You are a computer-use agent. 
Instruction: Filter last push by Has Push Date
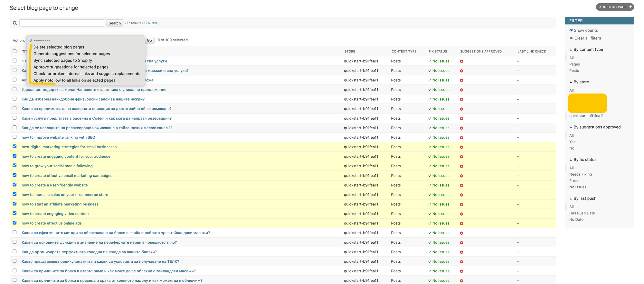tap(582, 213)
